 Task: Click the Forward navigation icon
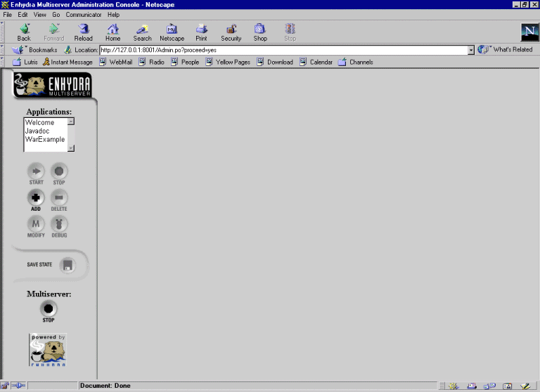tap(53, 33)
